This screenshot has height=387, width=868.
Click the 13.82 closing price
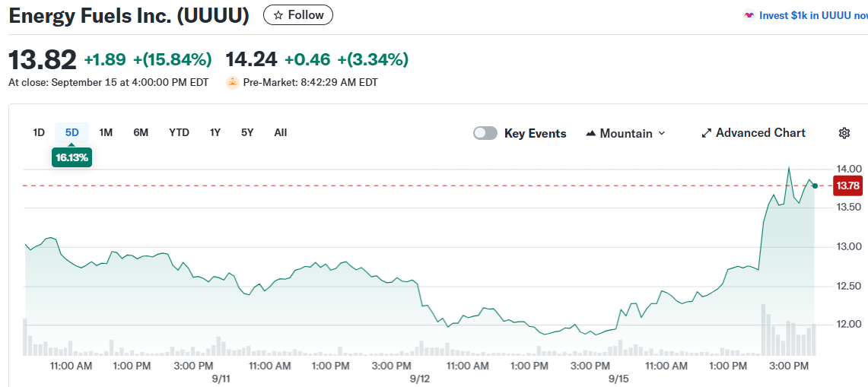click(x=43, y=60)
